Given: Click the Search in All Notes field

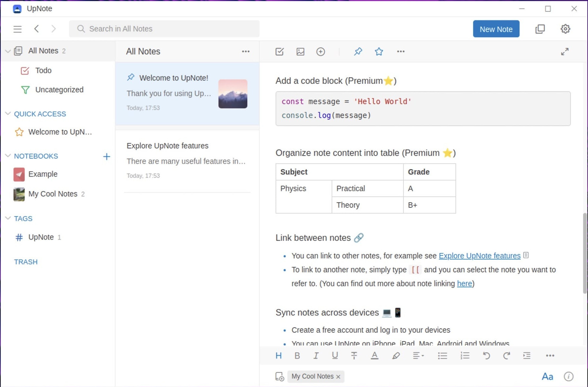Looking at the screenshot, I should click(x=164, y=29).
